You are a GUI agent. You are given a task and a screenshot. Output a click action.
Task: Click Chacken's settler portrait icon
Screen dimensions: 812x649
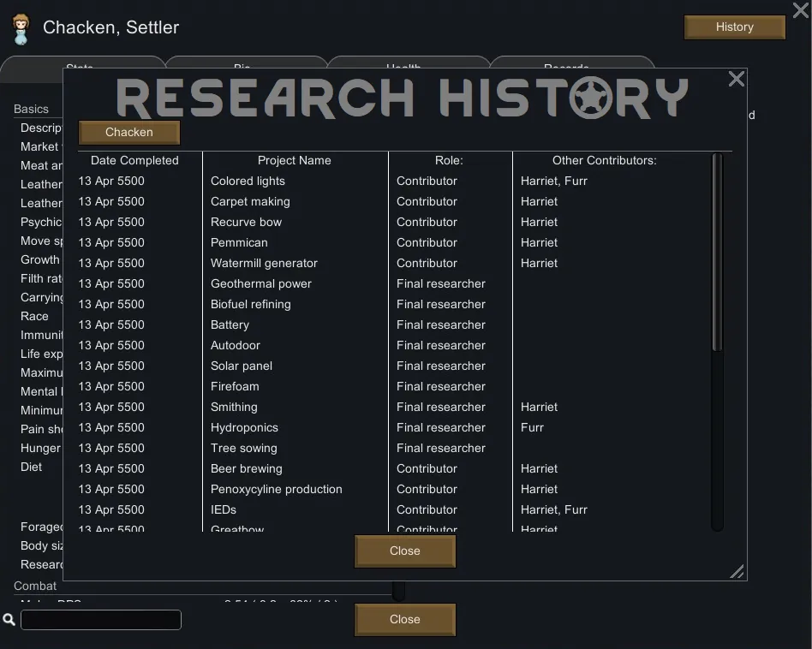[x=21, y=28]
